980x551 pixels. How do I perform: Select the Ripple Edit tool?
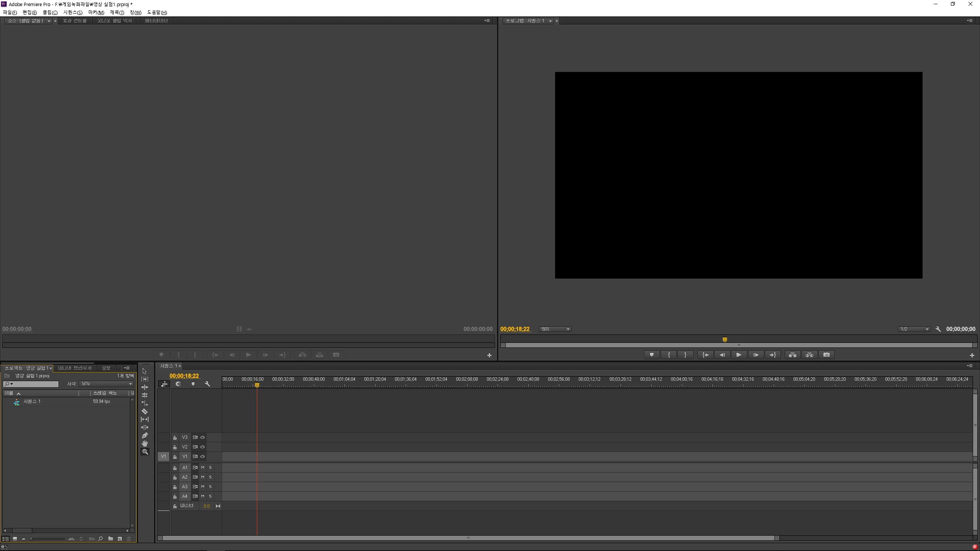click(x=144, y=387)
